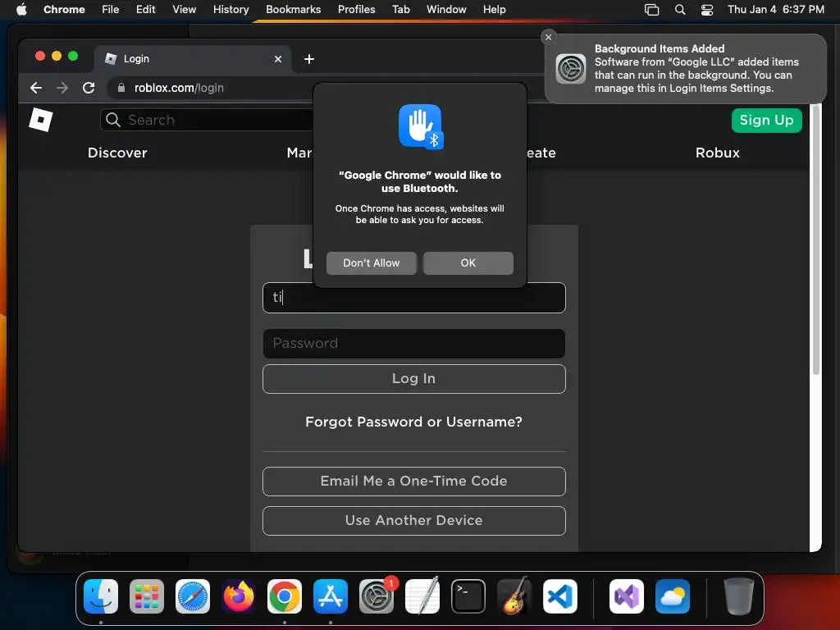Open the Window menu
This screenshot has height=630, width=840.
click(446, 9)
